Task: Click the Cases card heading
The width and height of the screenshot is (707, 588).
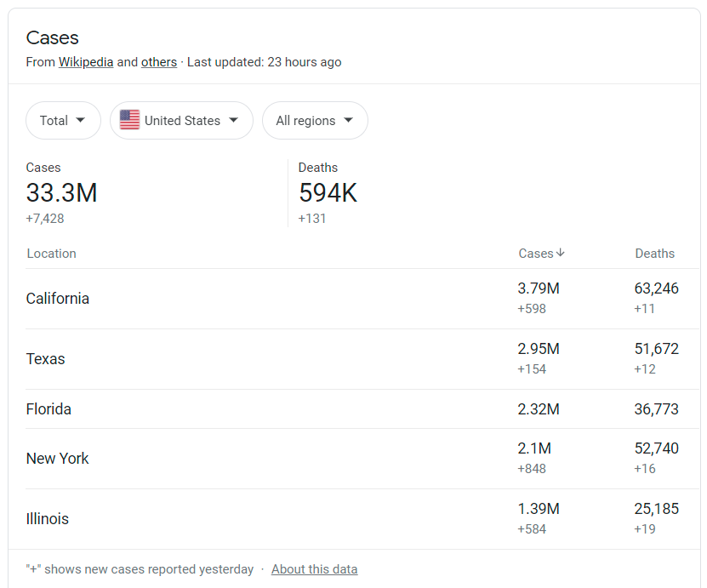Action: pyautogui.click(x=53, y=38)
